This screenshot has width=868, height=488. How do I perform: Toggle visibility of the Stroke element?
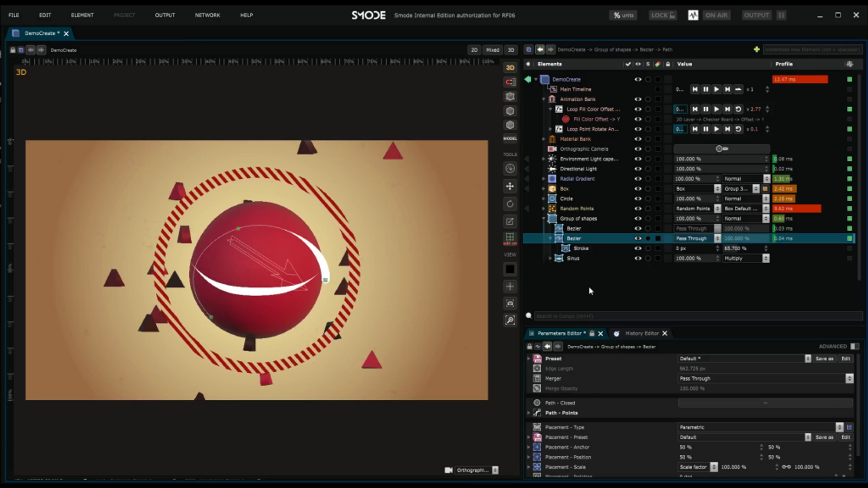click(638, 249)
